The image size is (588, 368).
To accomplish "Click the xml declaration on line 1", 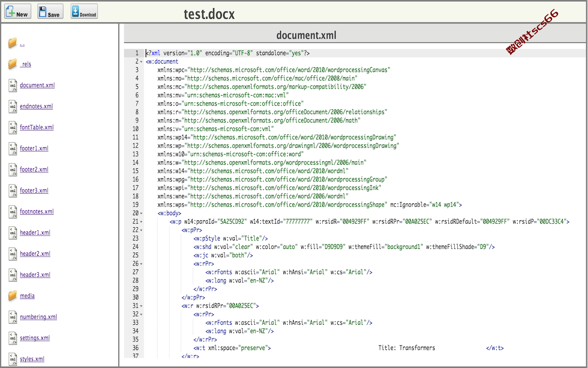I will (x=228, y=53).
